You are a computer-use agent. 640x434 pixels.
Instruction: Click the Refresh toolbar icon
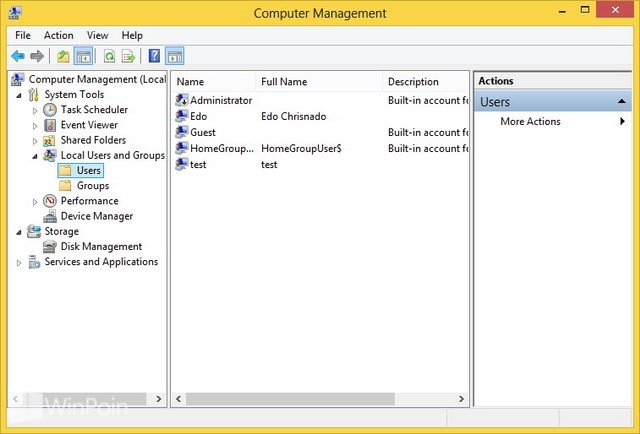point(109,56)
